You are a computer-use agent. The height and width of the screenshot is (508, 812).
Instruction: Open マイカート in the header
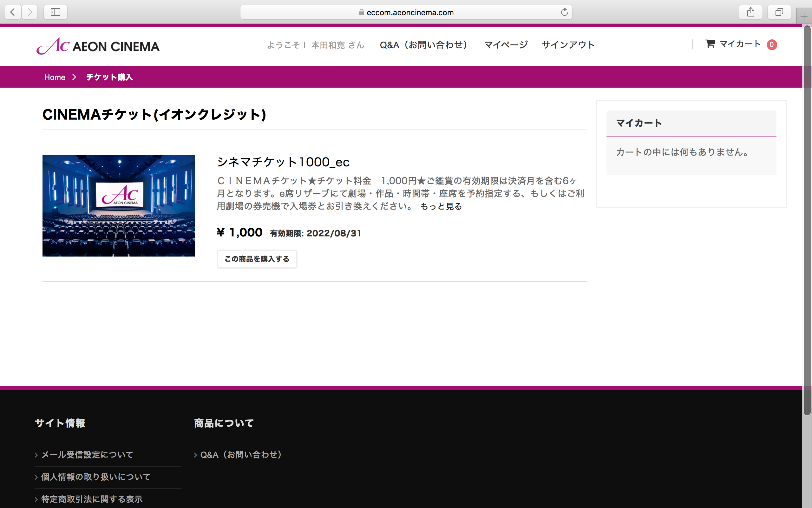tap(740, 44)
